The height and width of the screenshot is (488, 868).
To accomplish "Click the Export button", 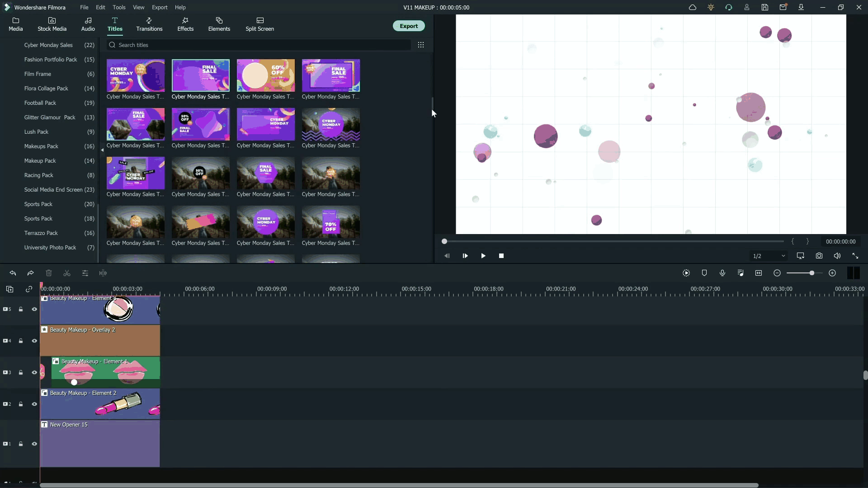I will click(x=408, y=26).
